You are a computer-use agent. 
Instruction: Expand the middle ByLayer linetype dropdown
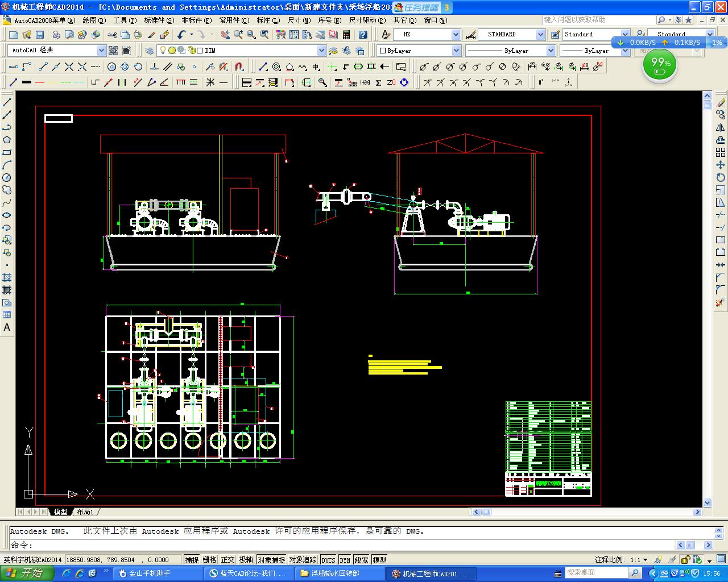(x=551, y=51)
